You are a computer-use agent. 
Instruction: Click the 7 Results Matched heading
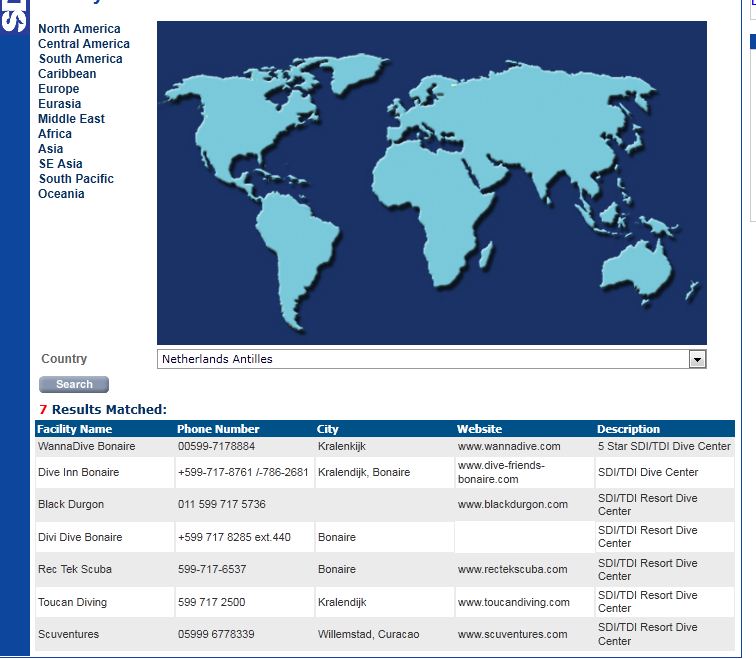103,409
